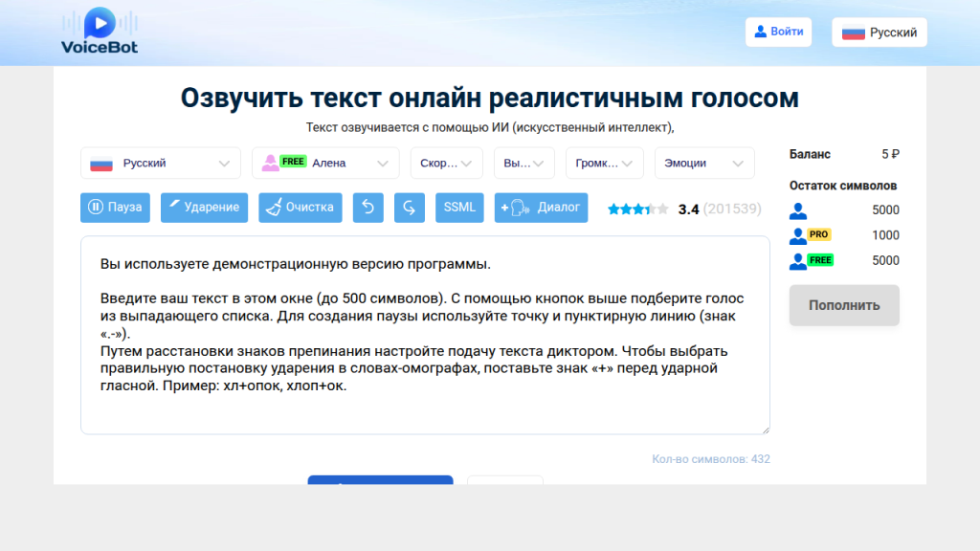The image size is (980, 551).
Task: Click inside the demo text input area
Action: click(x=425, y=335)
